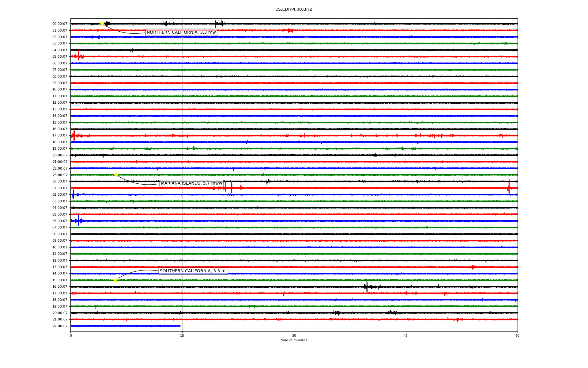The height and width of the screenshot is (368, 588).
Task: Click the 'time in minutes' axis label
Action: (x=294, y=340)
